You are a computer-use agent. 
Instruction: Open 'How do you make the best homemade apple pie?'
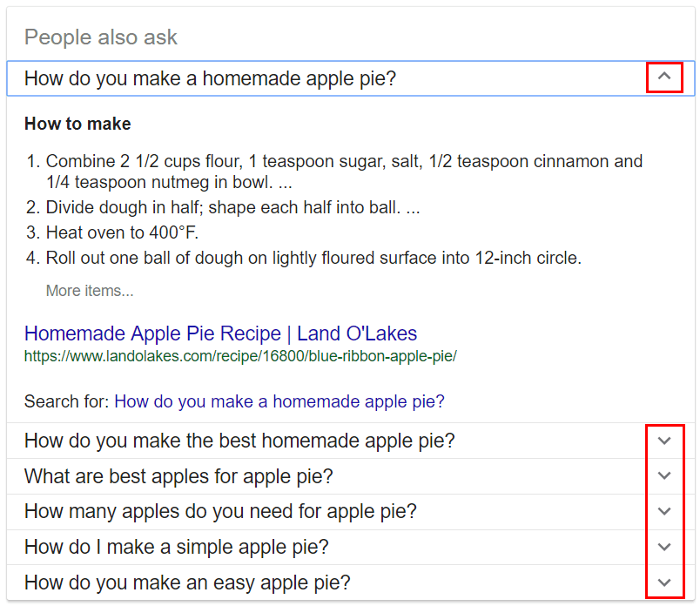coord(351,441)
